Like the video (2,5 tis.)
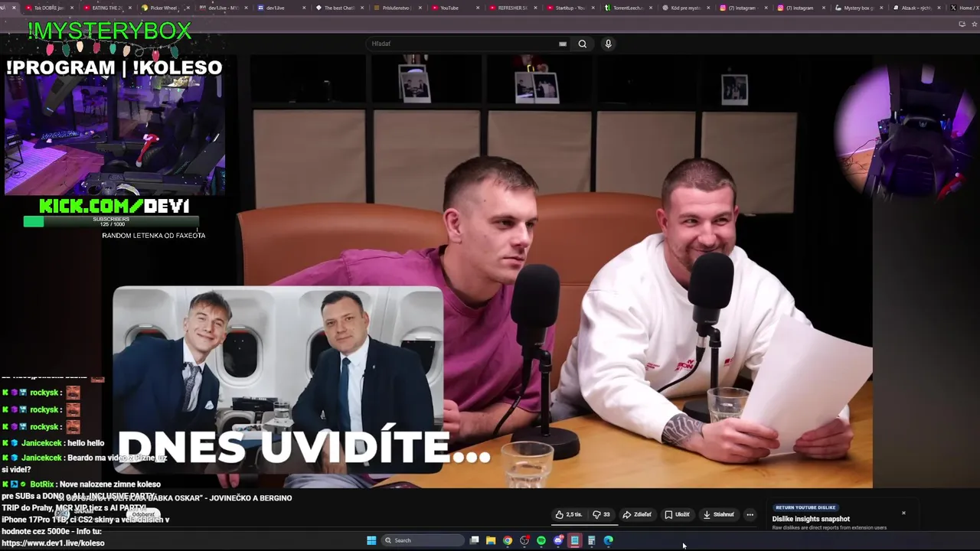980x551 pixels. 569,514
